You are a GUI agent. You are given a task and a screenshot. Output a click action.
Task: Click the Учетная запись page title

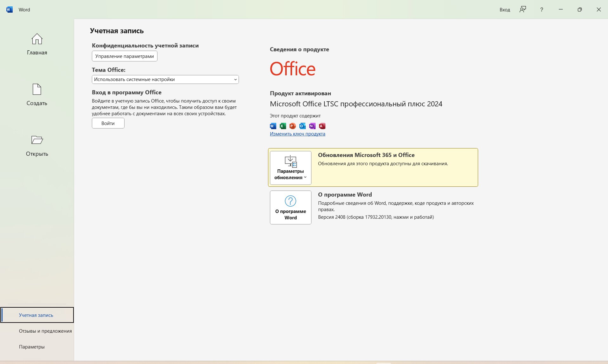pyautogui.click(x=117, y=31)
